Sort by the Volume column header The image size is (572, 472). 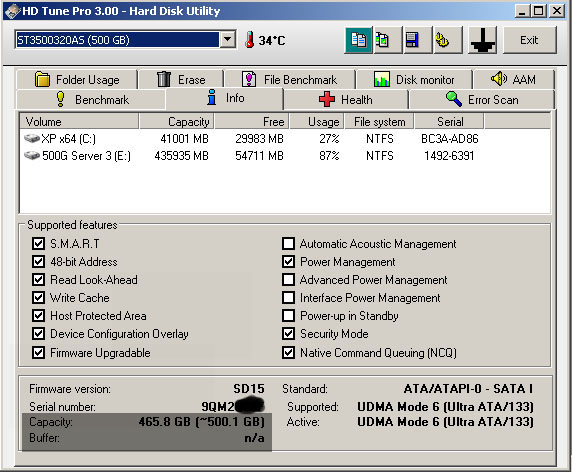coord(79,121)
